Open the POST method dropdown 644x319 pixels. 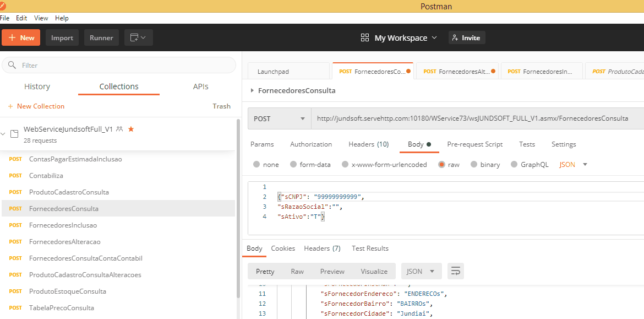pos(279,118)
